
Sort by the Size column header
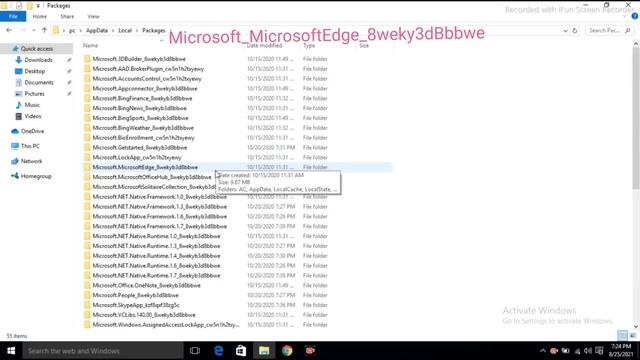click(x=364, y=45)
